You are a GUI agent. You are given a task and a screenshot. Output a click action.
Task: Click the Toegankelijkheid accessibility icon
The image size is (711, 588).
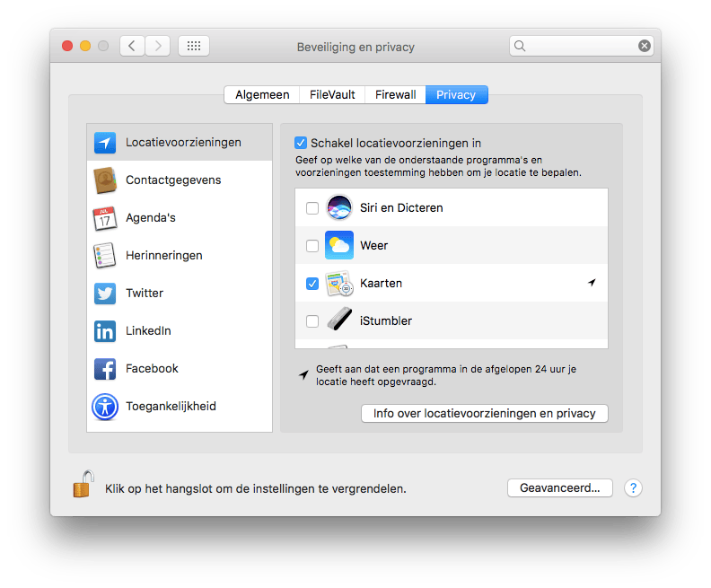click(x=105, y=407)
